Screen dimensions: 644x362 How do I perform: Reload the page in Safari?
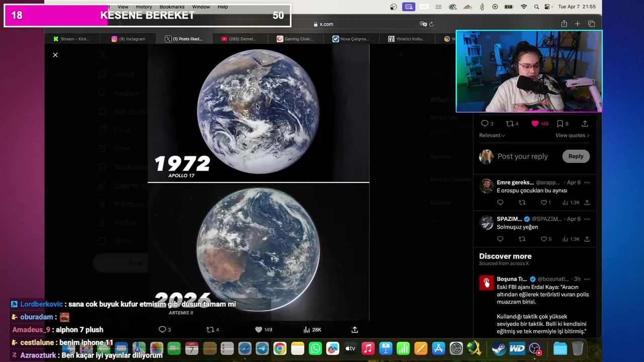(431, 24)
